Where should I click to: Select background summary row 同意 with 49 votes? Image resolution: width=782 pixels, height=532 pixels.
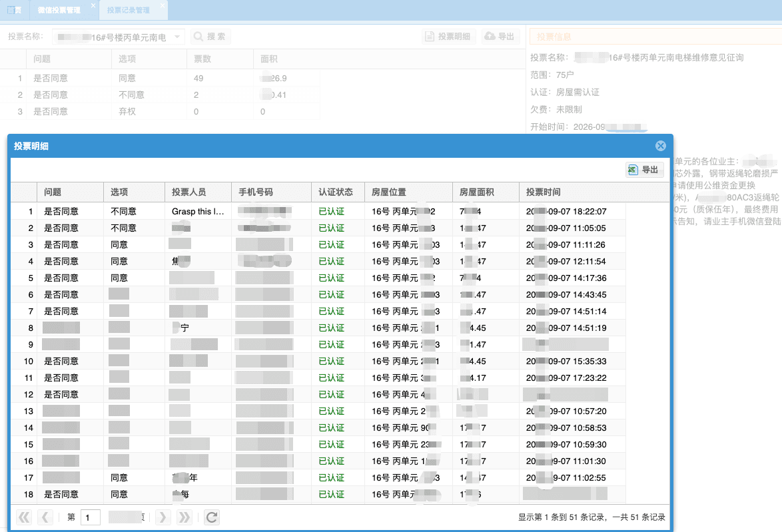pos(160,79)
